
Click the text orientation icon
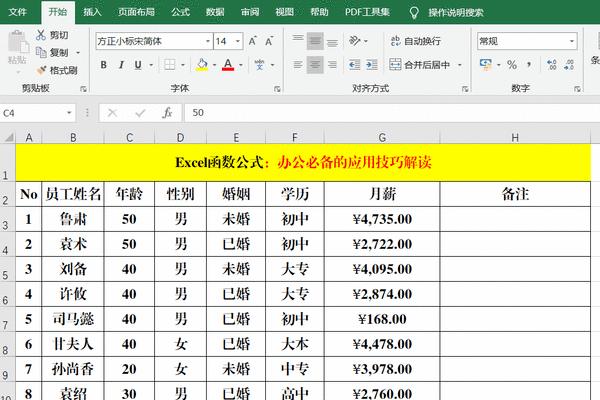(x=355, y=41)
